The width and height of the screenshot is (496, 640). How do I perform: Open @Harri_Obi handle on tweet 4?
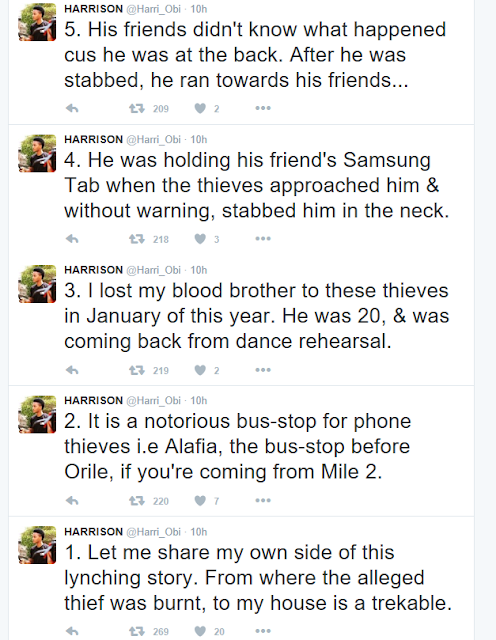click(153, 140)
